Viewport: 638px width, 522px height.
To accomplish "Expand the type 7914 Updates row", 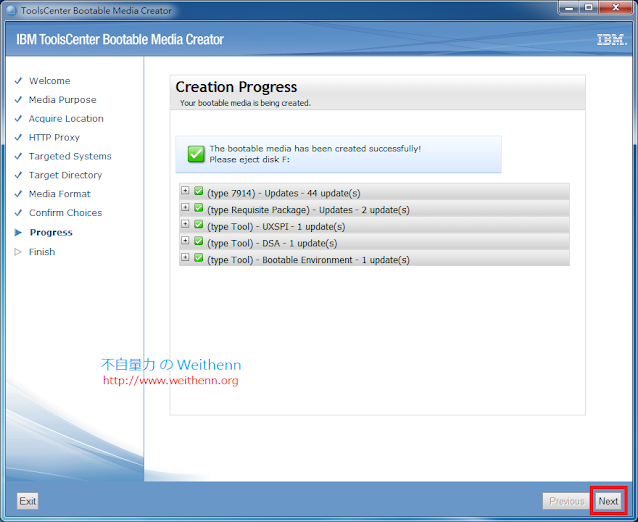I will [x=185, y=190].
